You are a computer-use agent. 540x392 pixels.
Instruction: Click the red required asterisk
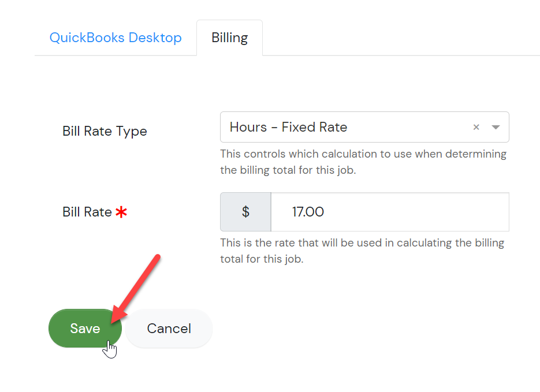pos(121,212)
